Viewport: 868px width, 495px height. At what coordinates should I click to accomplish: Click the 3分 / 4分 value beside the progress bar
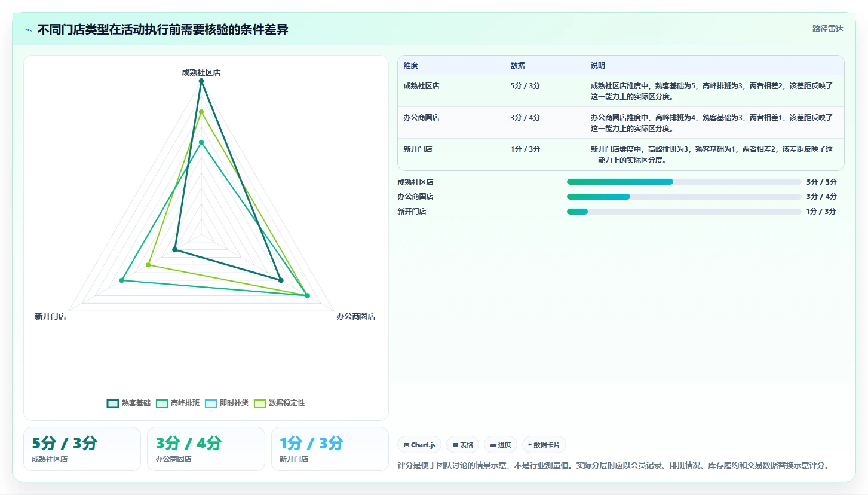point(821,197)
